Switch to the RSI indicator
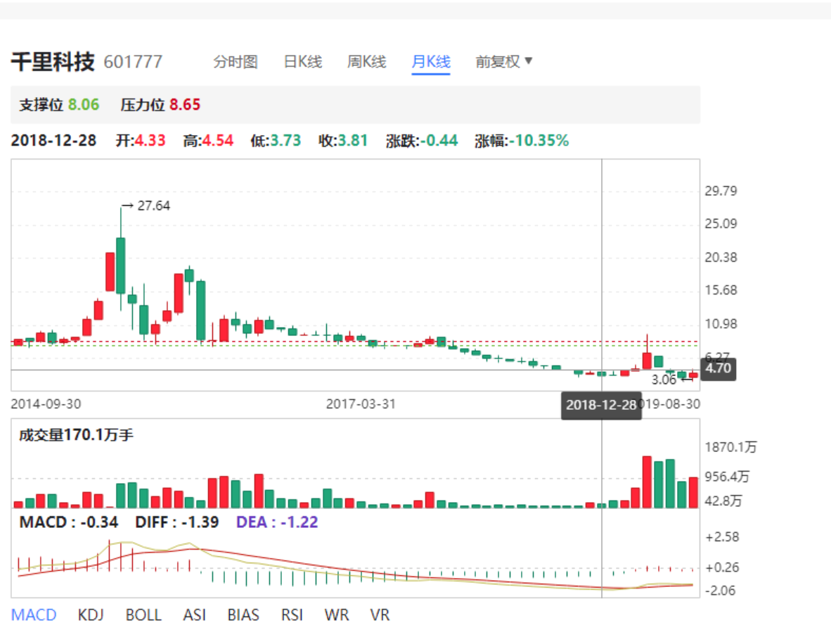The image size is (831, 644). click(x=292, y=615)
